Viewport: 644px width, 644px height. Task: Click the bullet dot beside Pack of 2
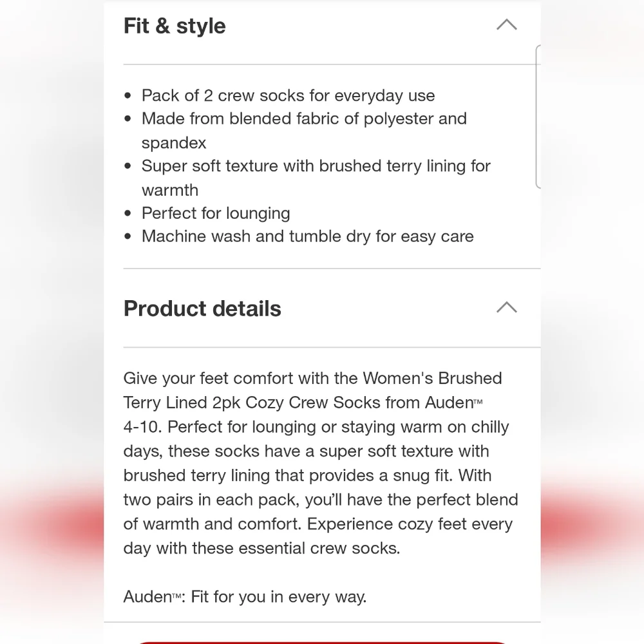128,96
